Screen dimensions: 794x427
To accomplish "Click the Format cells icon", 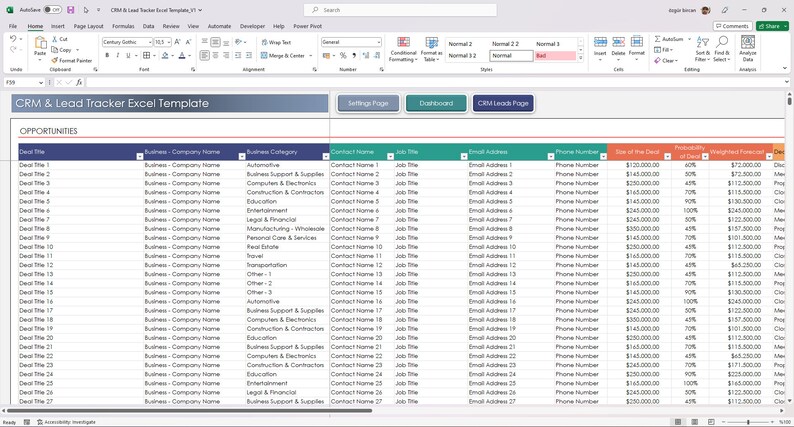I will point(637,42).
